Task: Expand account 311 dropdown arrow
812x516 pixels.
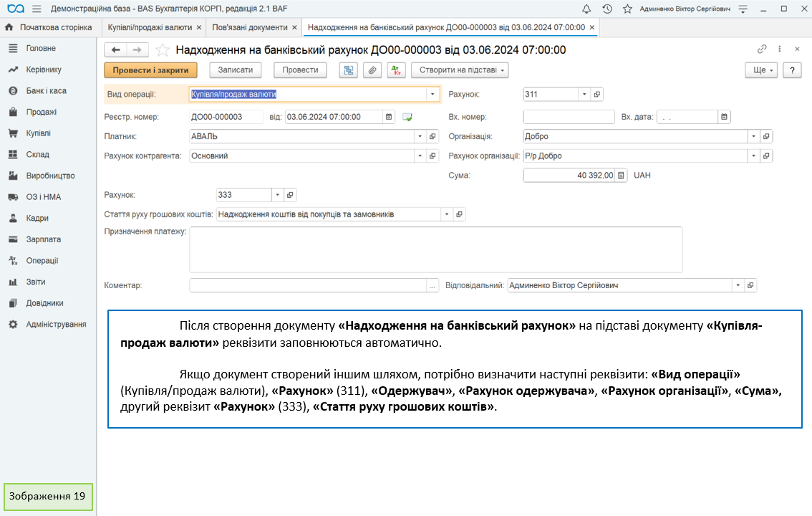Action: (584, 95)
